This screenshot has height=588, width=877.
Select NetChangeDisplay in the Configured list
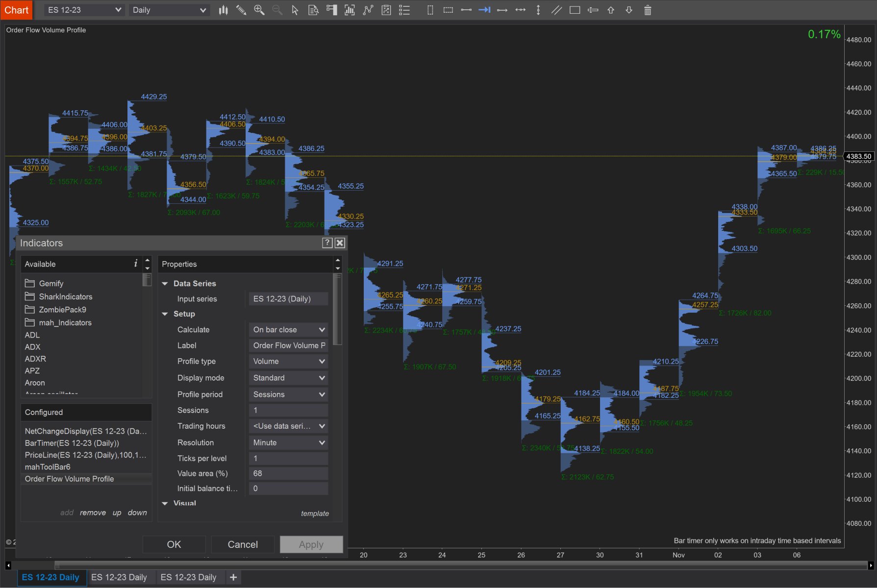86,431
